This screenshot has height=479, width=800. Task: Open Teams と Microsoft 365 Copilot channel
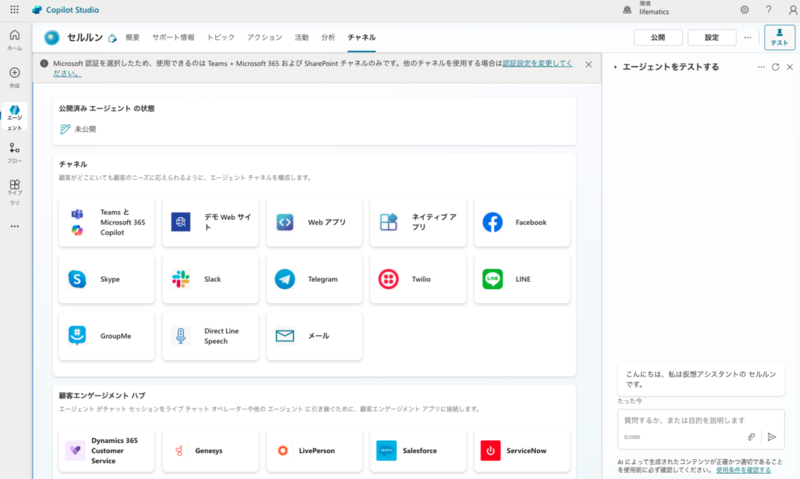106,222
